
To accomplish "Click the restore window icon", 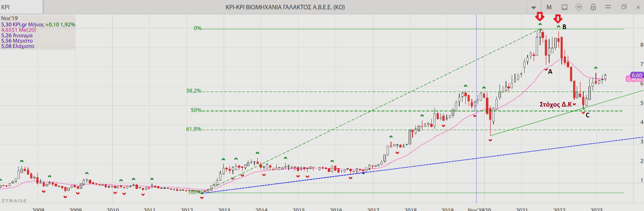I will 624,7.
